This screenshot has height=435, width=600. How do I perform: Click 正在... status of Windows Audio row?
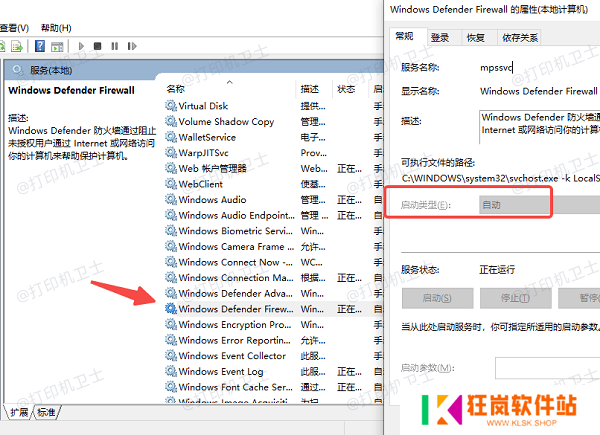pos(349,200)
